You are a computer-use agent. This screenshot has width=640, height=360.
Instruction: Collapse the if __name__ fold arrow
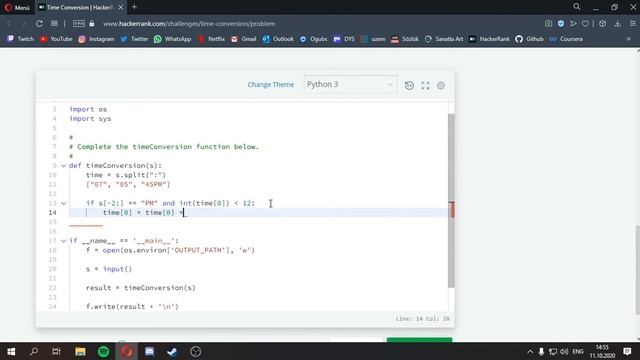64,241
